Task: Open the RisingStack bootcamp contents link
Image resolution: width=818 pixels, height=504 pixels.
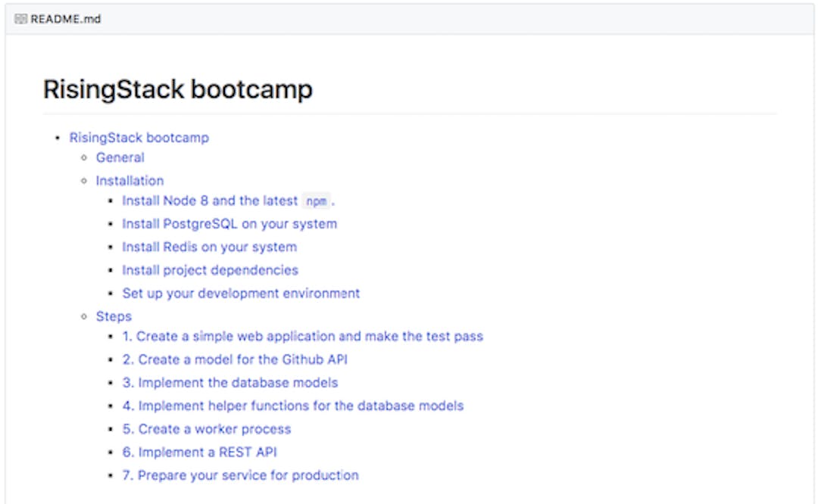Action: (139, 138)
